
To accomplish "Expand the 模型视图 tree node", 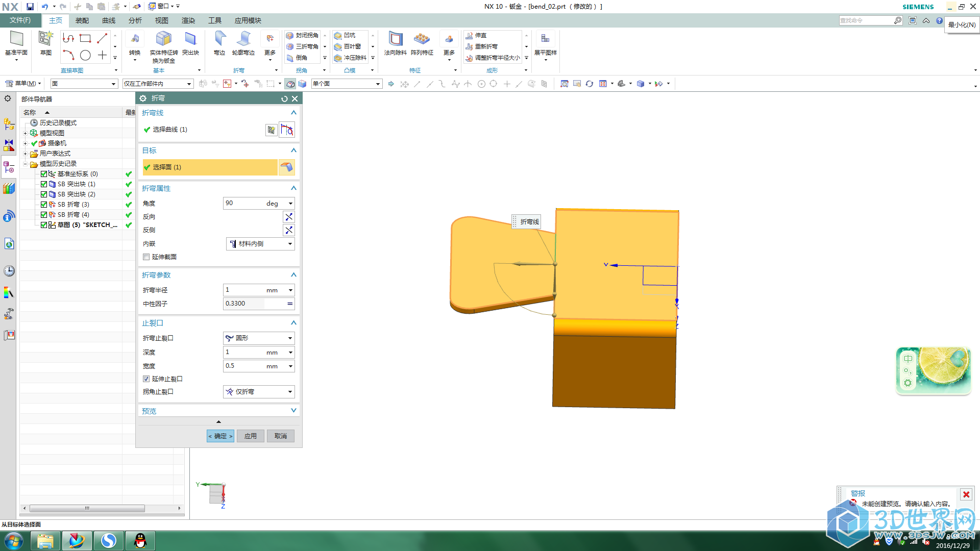I will click(25, 133).
